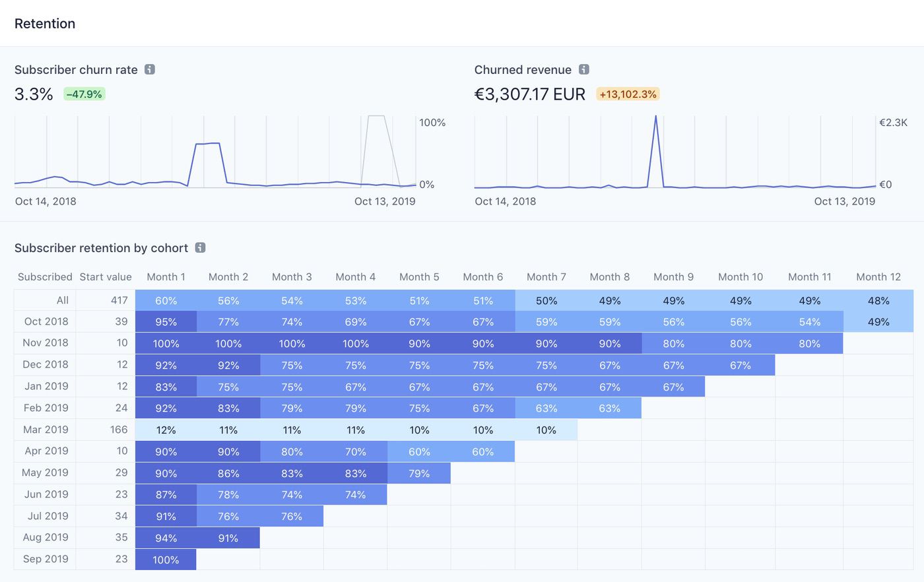Screen dimensions: 924x582
Task: Select the Month 1 column header
Action: click(x=166, y=277)
